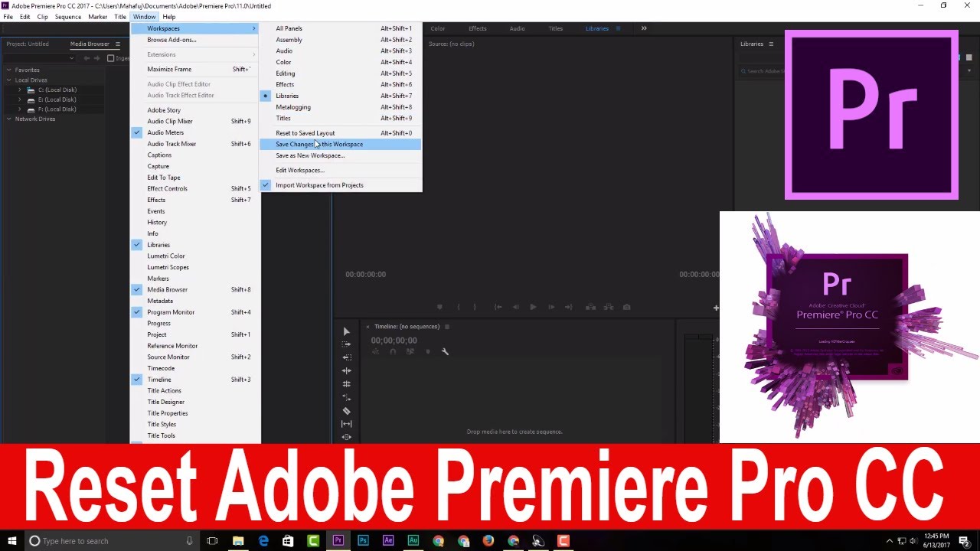The height and width of the screenshot is (551, 980).
Task: Open the Media Browser path dropdown
Action: (x=72, y=58)
